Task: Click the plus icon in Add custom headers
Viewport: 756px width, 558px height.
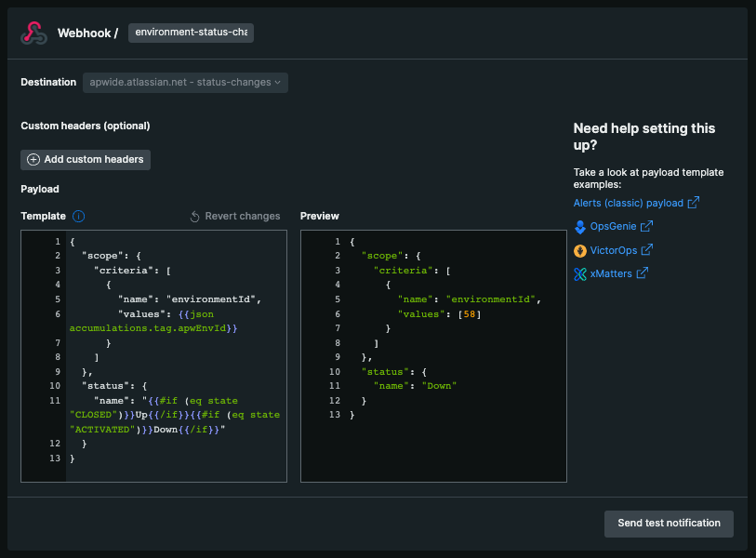Action: [x=33, y=160]
